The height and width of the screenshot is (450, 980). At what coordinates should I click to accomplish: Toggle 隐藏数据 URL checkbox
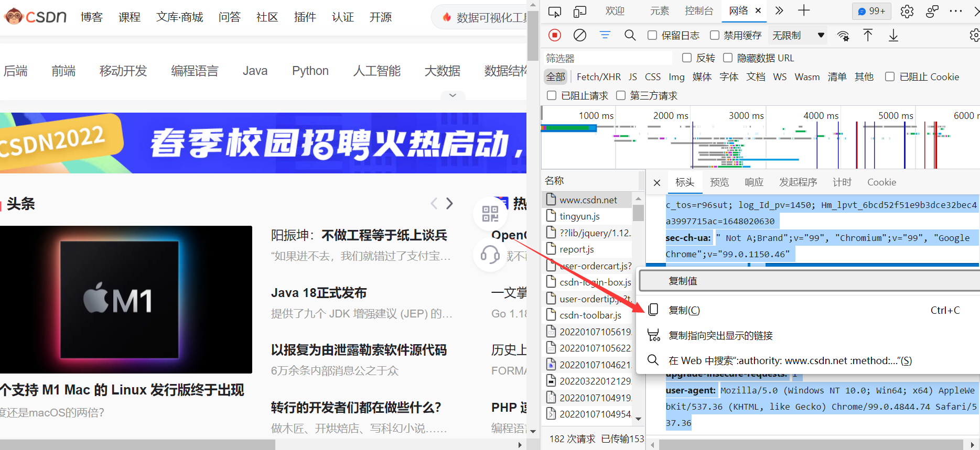[x=728, y=58]
